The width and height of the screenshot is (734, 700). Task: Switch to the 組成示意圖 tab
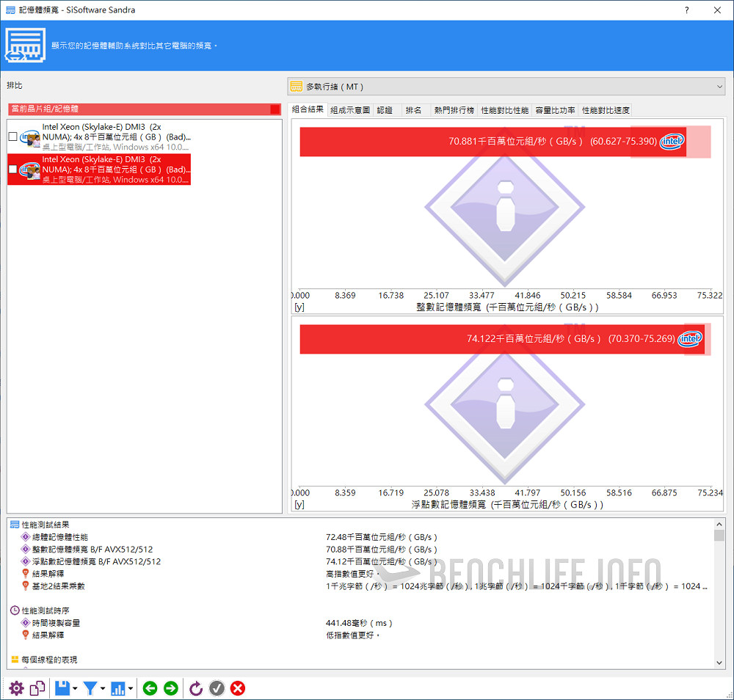coord(350,110)
